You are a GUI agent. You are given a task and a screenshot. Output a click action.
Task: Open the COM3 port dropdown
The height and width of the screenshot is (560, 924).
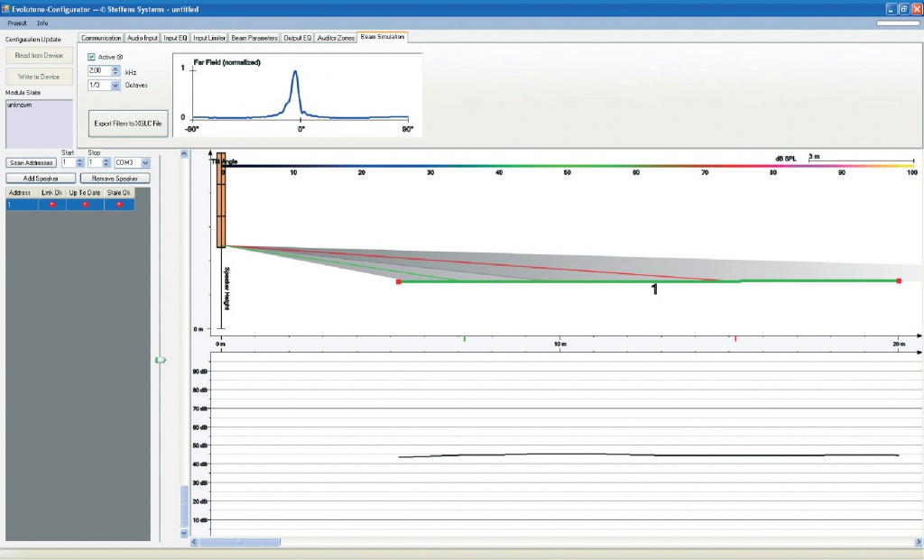pos(147,163)
